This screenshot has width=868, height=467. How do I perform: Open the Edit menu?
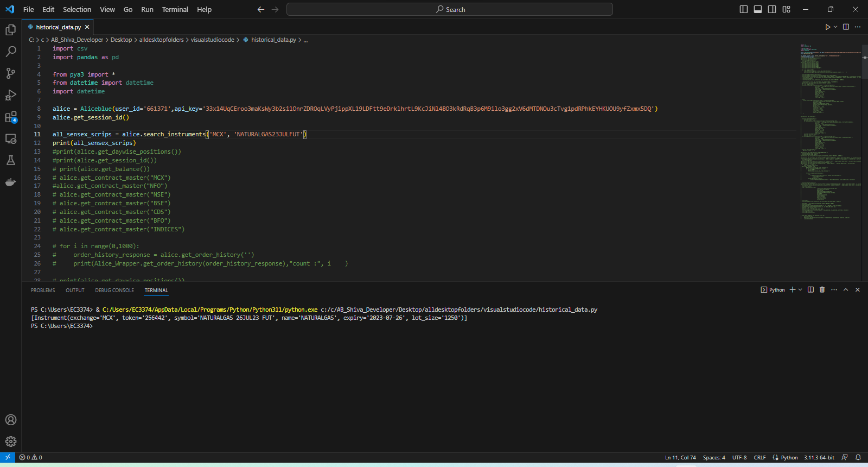(x=48, y=9)
